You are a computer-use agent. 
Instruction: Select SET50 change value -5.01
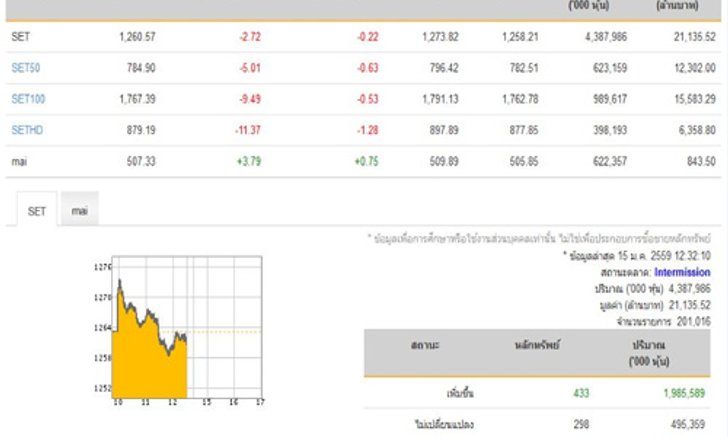click(x=250, y=68)
